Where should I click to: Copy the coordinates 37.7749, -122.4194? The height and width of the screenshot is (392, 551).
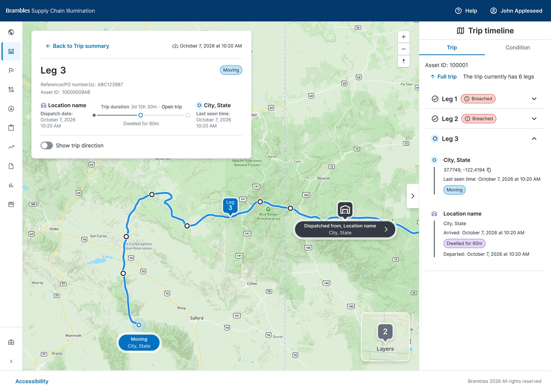click(489, 170)
